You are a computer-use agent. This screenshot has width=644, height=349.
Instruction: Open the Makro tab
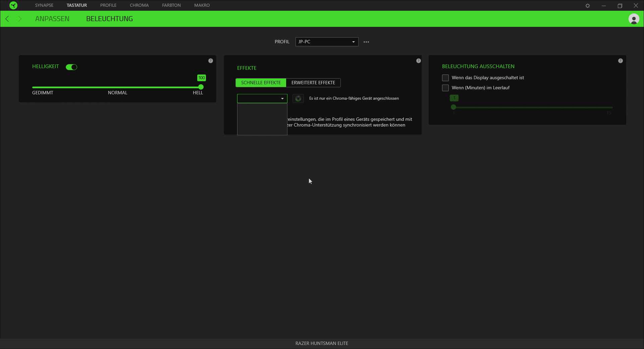point(202,5)
